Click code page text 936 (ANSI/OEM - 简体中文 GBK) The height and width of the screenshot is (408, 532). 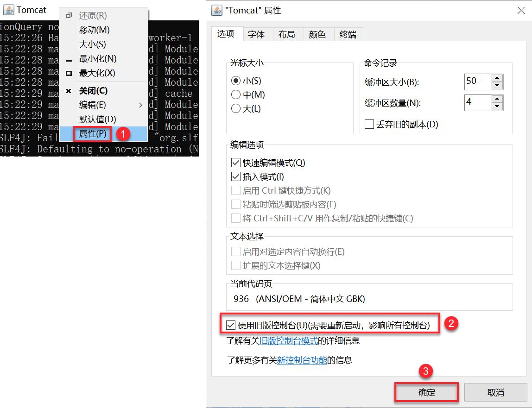point(299,299)
